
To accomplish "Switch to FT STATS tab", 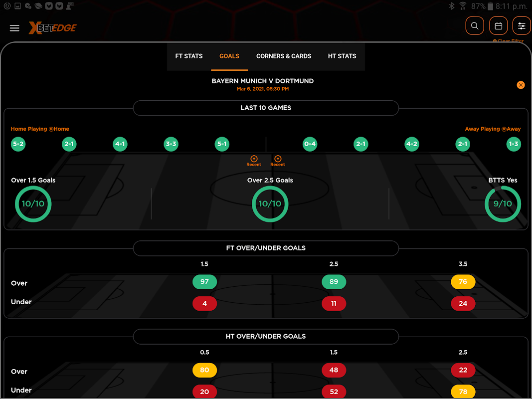I will click(188, 56).
